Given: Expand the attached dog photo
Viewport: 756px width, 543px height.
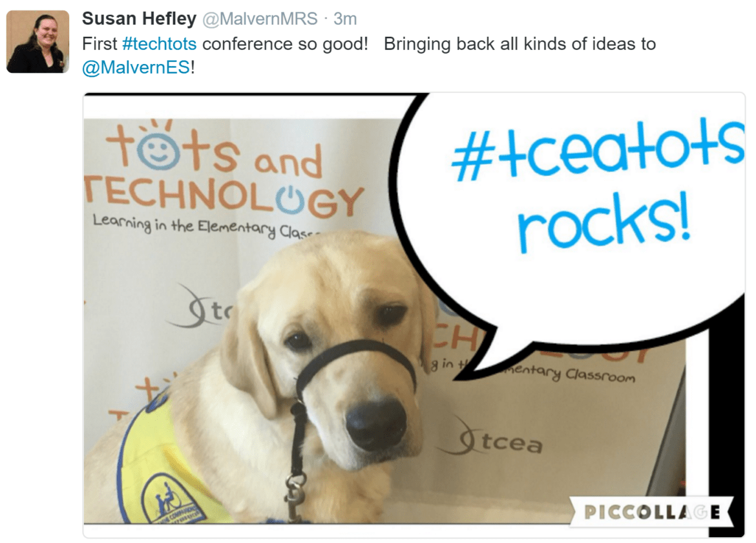Looking at the screenshot, I should click(x=414, y=315).
